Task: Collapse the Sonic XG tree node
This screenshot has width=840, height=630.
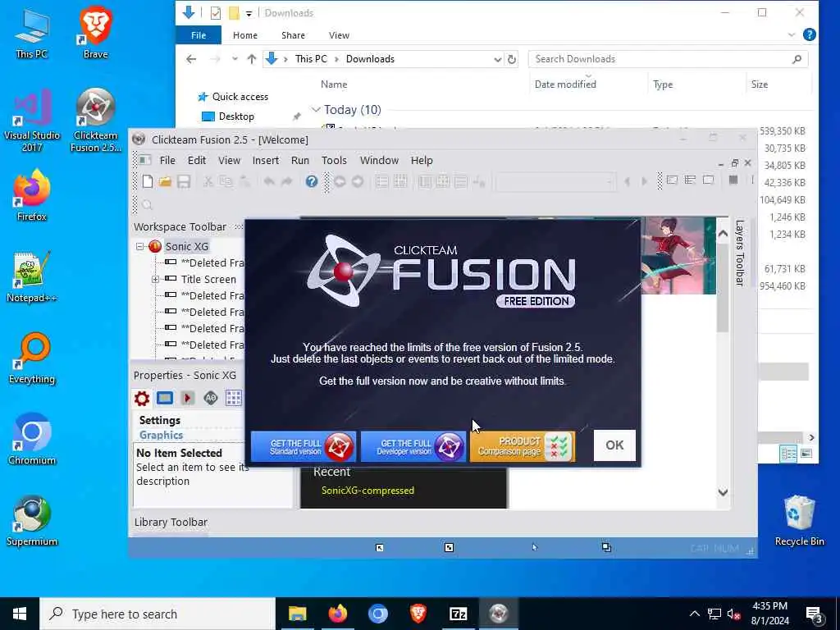Action: (139, 246)
